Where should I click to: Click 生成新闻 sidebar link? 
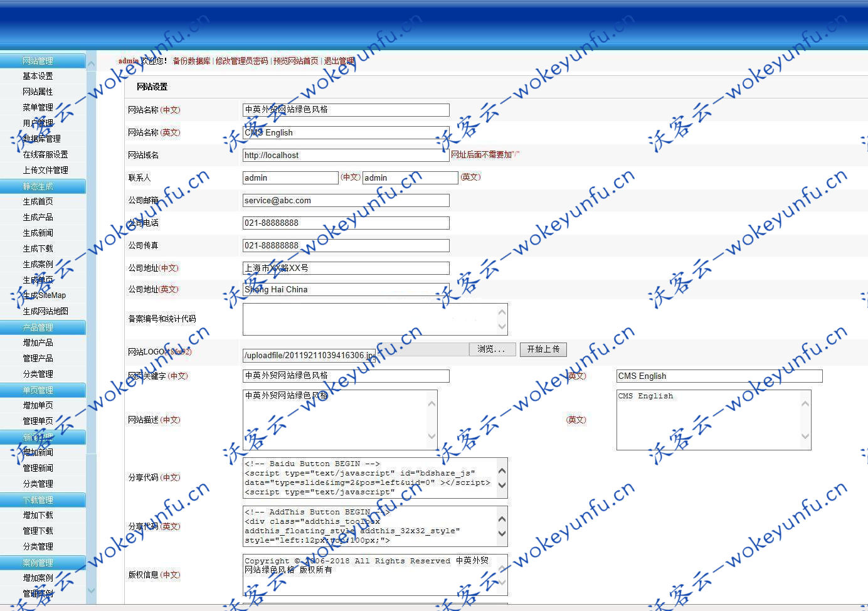coord(38,233)
